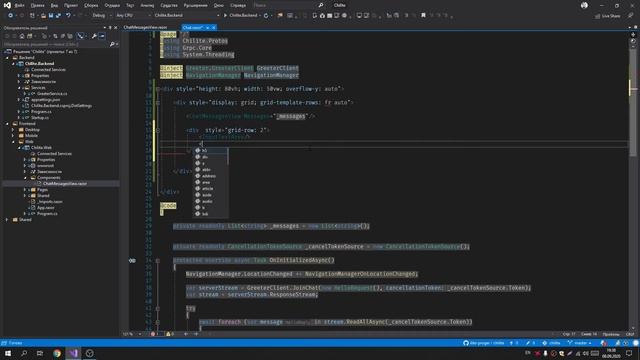640x360 pixels.
Task: Select address in IntelliSense suggestion list
Action: [210, 176]
